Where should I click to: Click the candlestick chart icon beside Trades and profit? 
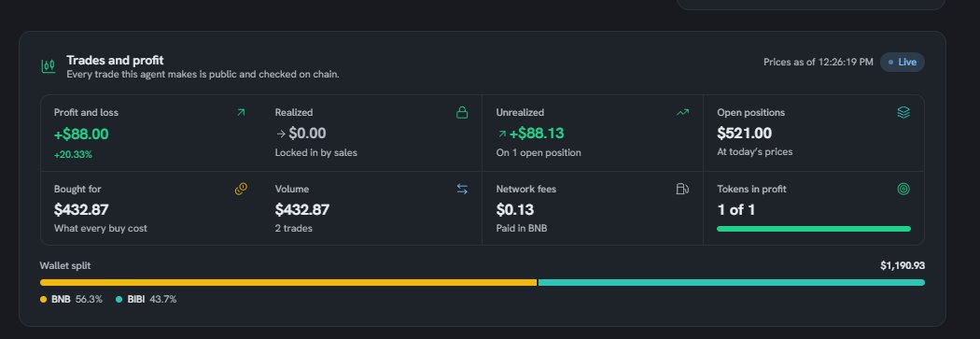pos(49,65)
